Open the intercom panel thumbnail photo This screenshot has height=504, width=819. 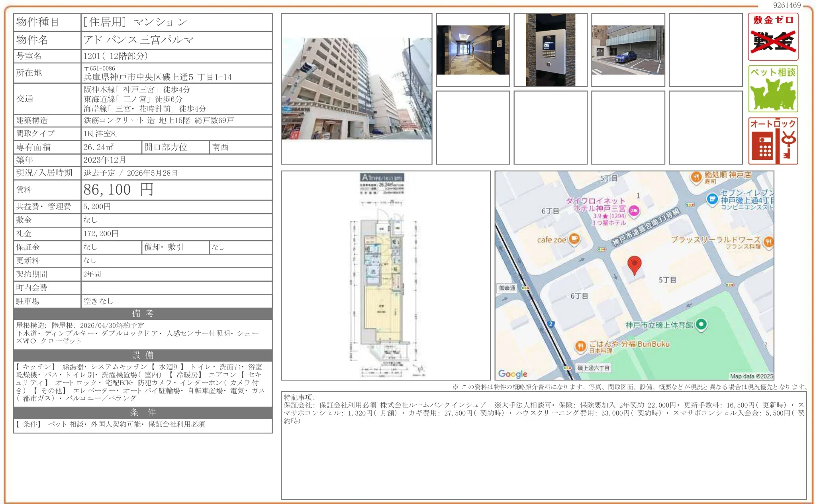click(551, 50)
